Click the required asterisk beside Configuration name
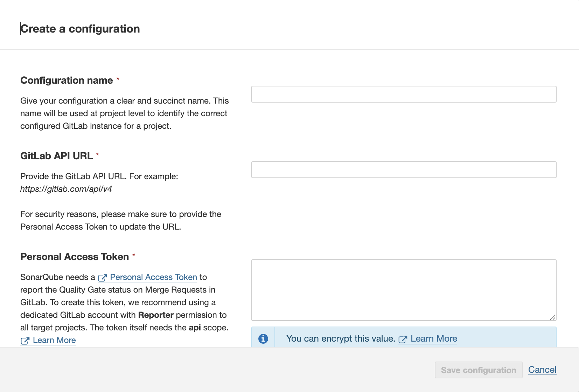The height and width of the screenshot is (392, 579). (x=118, y=79)
